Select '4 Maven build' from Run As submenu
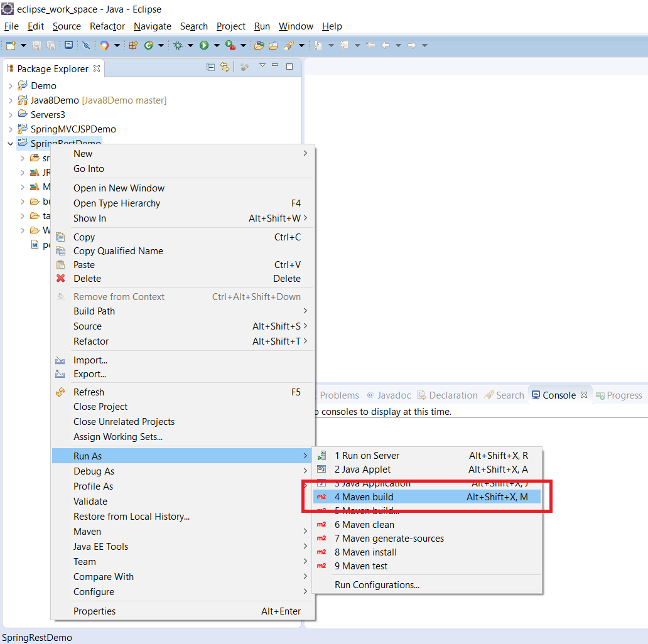 pyautogui.click(x=364, y=497)
